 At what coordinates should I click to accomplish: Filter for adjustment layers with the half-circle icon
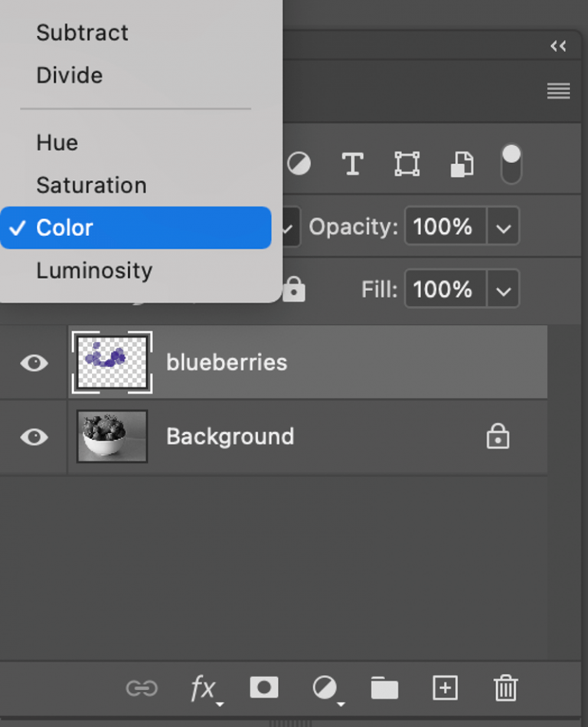click(299, 164)
